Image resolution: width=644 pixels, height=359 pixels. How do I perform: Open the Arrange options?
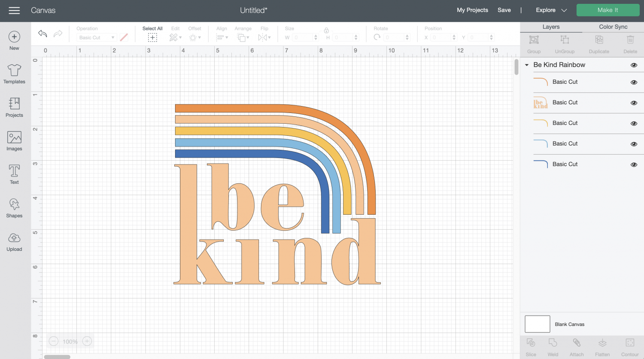[x=243, y=38]
